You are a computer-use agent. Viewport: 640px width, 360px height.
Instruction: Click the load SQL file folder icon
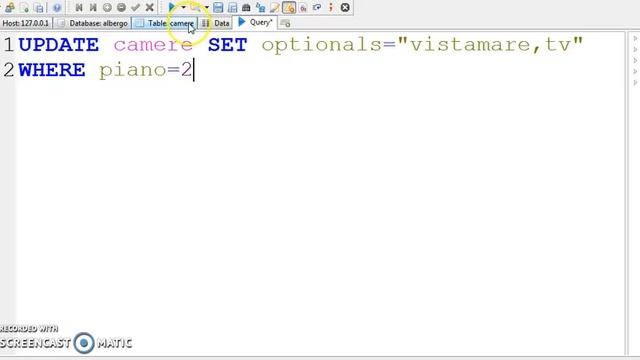click(196, 7)
